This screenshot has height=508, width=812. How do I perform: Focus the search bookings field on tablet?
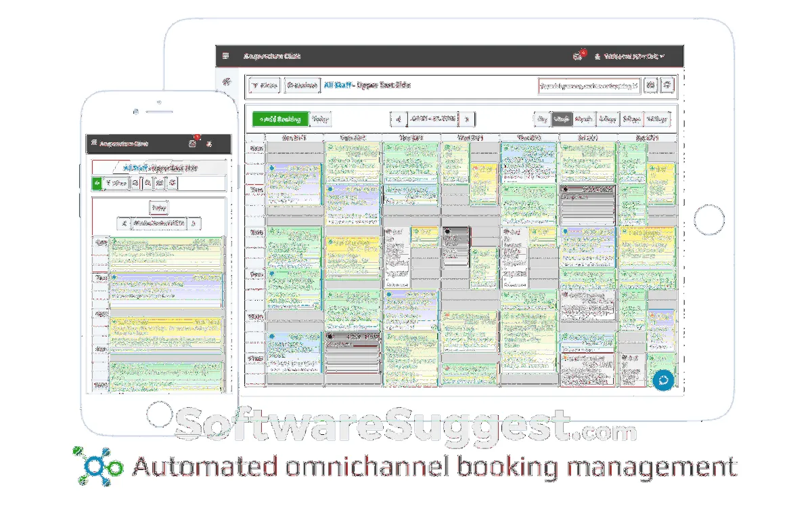589,86
